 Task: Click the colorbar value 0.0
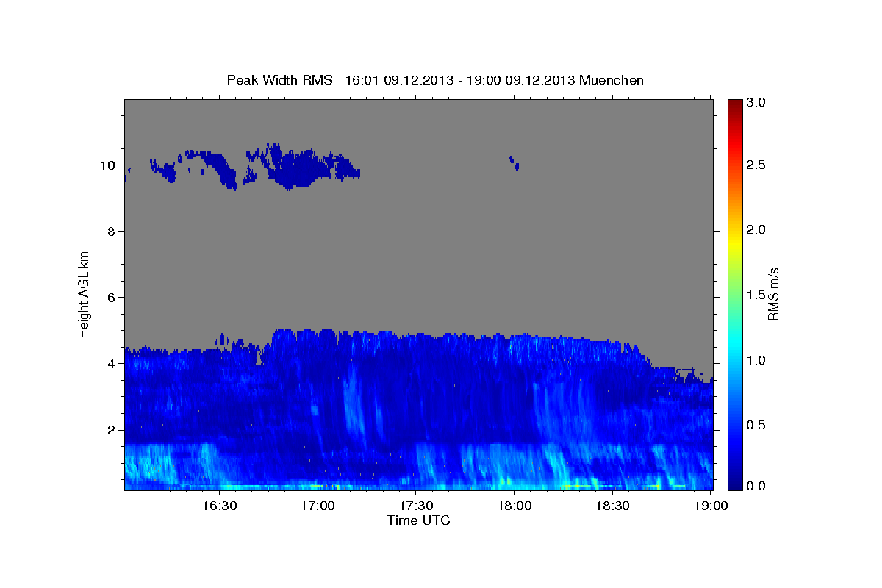(x=756, y=486)
